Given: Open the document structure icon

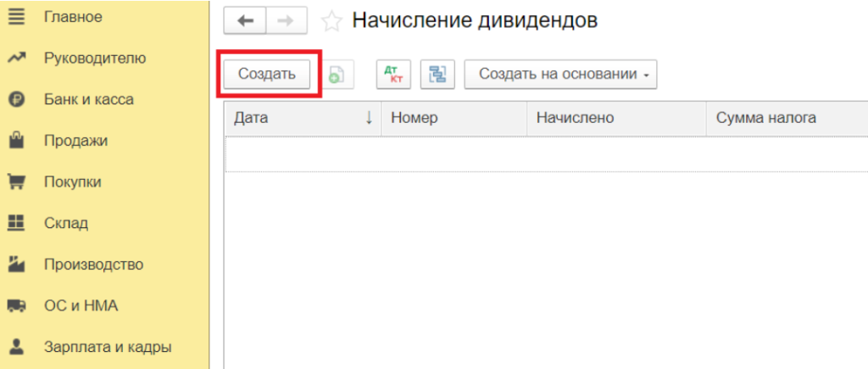Looking at the screenshot, I should tap(437, 75).
